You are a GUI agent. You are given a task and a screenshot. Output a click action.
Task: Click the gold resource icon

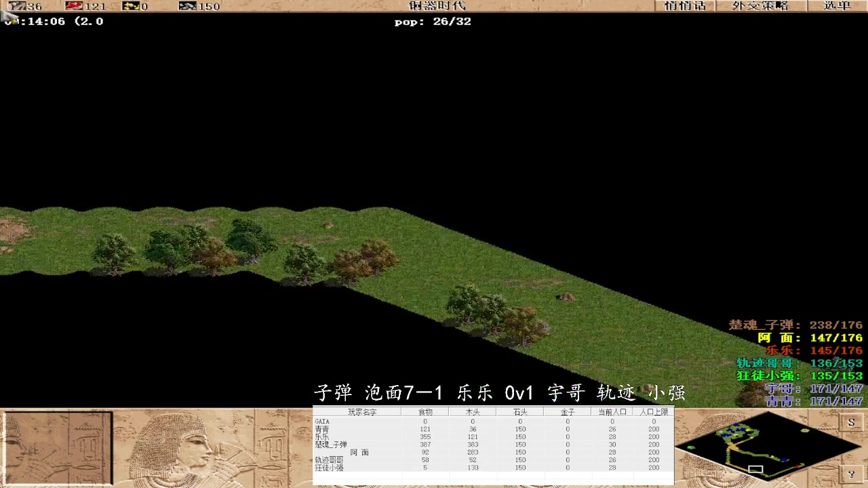pos(131,6)
